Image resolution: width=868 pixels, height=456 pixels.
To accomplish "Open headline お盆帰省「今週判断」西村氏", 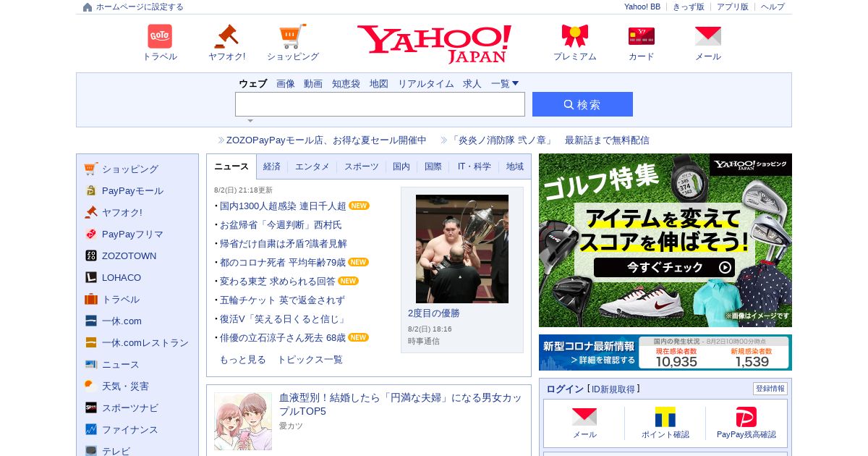I will click(x=281, y=225).
